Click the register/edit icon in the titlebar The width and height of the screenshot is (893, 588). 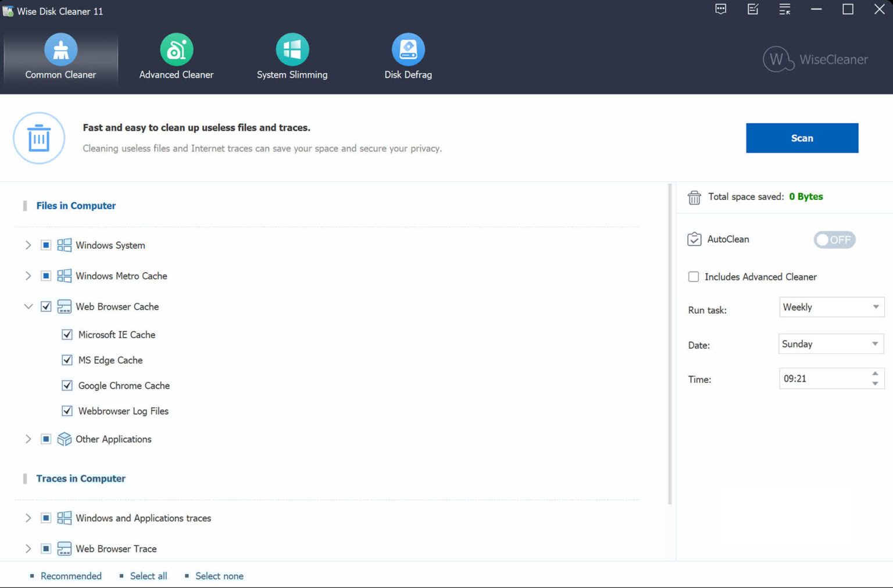[752, 9]
